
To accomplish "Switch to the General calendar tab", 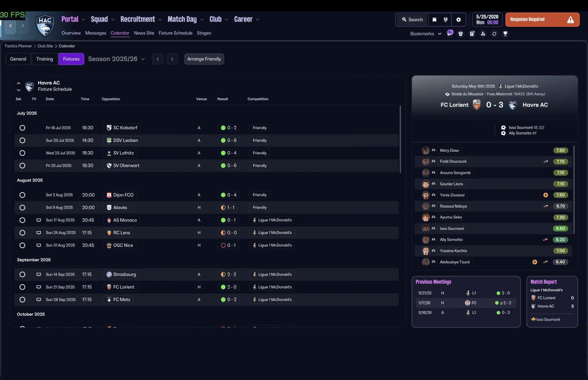I will 18,59.
